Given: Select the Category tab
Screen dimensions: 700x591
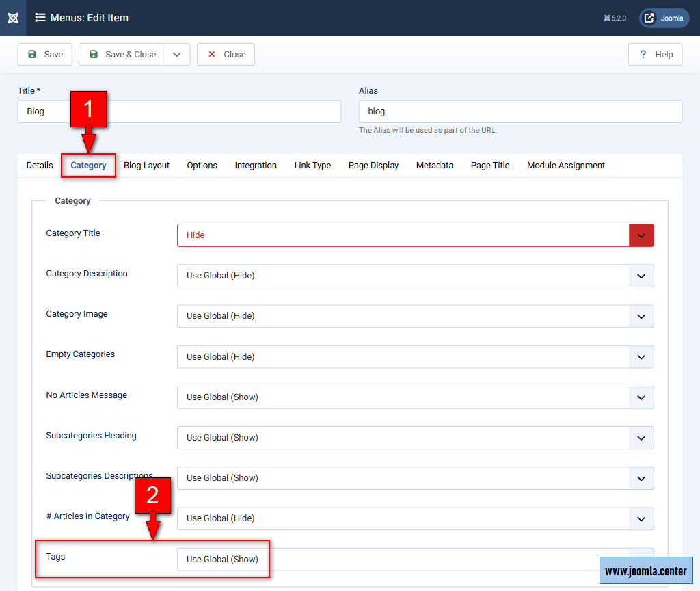Looking at the screenshot, I should pyautogui.click(x=88, y=166).
